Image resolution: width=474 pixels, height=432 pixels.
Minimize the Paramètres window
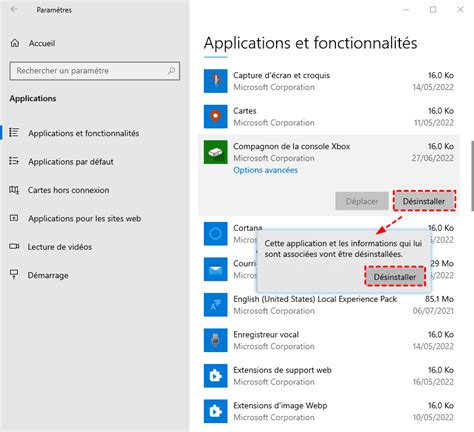pyautogui.click(x=406, y=10)
